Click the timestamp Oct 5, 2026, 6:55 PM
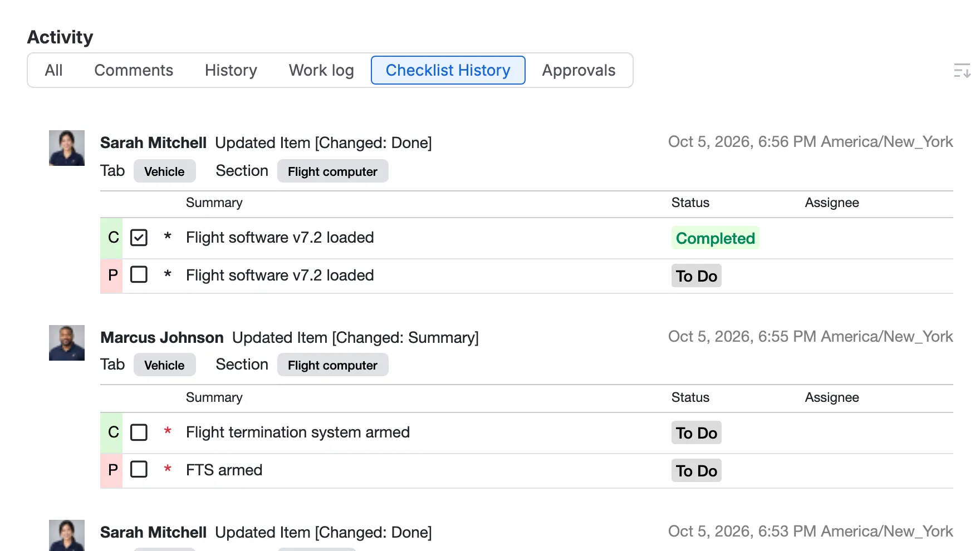 [x=811, y=337]
